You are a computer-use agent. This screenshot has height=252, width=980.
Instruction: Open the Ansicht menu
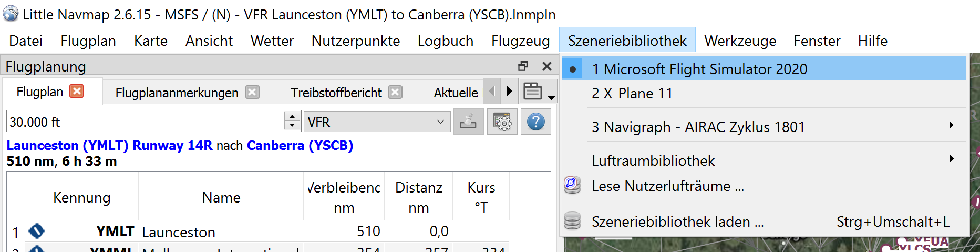point(209,41)
